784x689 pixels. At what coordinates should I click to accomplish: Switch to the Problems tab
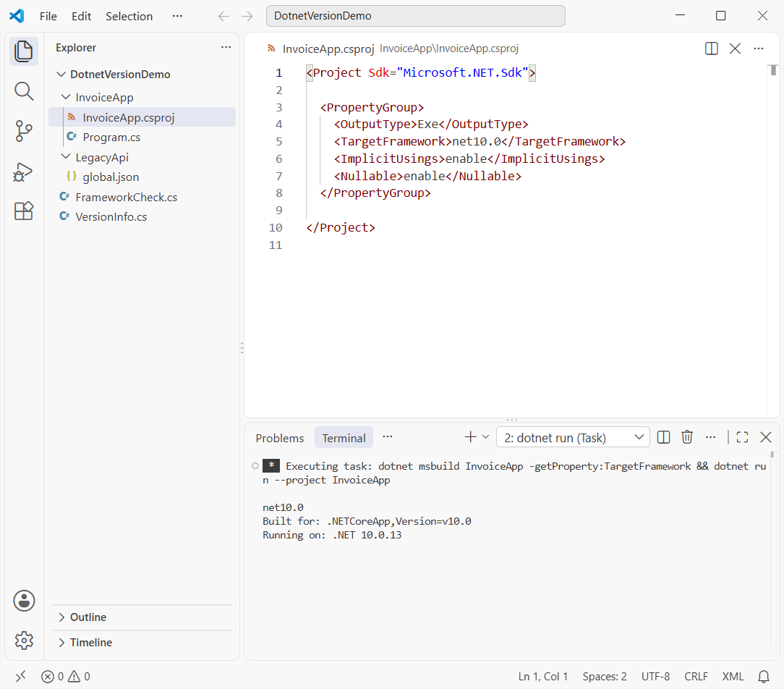pos(279,438)
